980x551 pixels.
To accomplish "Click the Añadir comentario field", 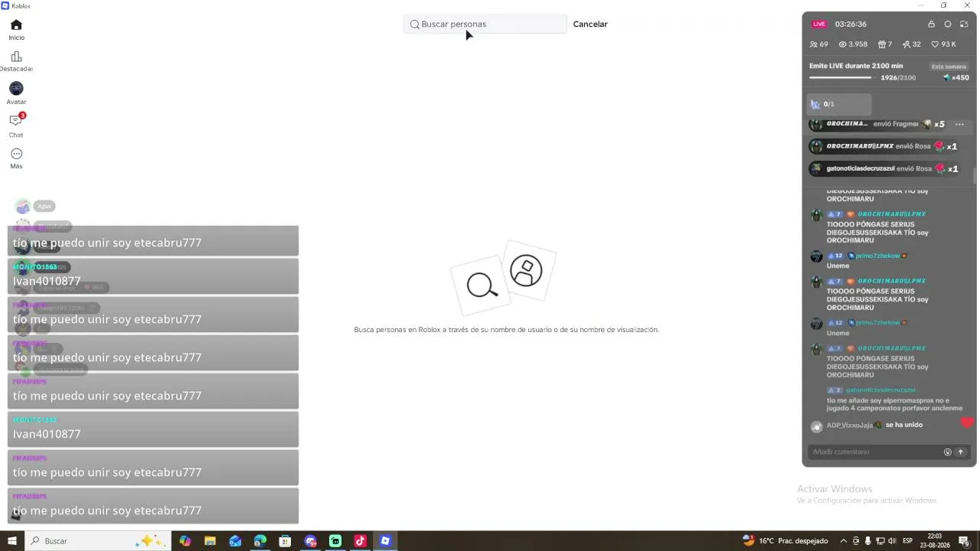I will click(x=876, y=452).
